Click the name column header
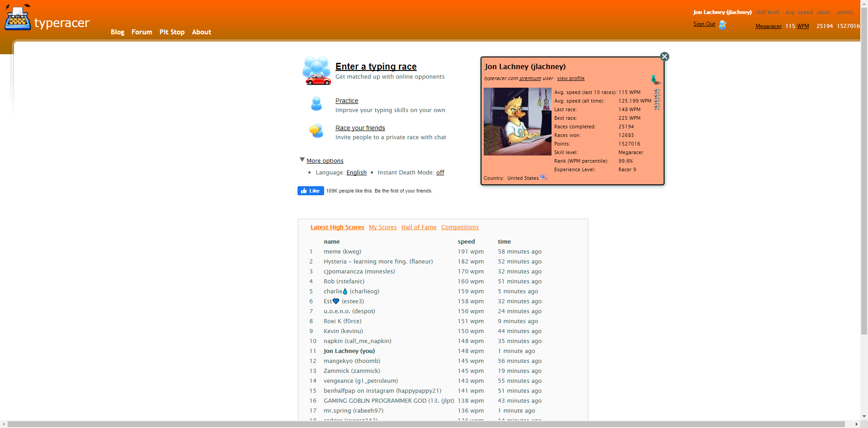 (332, 242)
